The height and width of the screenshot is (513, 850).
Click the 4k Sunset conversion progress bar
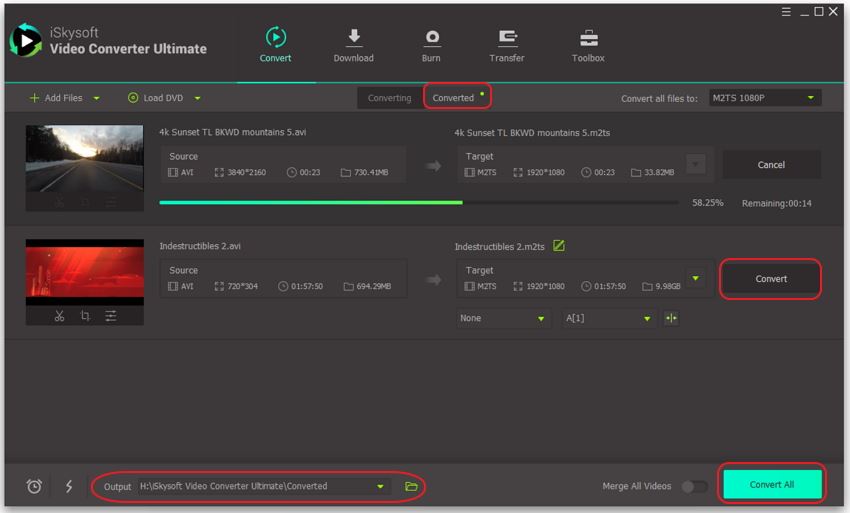click(418, 203)
